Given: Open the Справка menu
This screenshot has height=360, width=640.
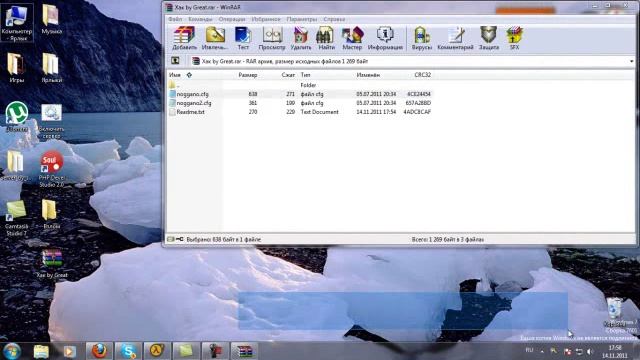Looking at the screenshot, I should click(334, 19).
